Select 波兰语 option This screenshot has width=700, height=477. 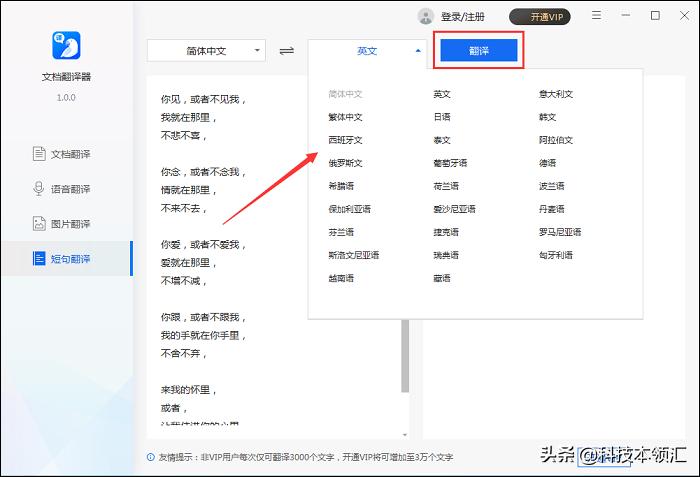pos(551,186)
